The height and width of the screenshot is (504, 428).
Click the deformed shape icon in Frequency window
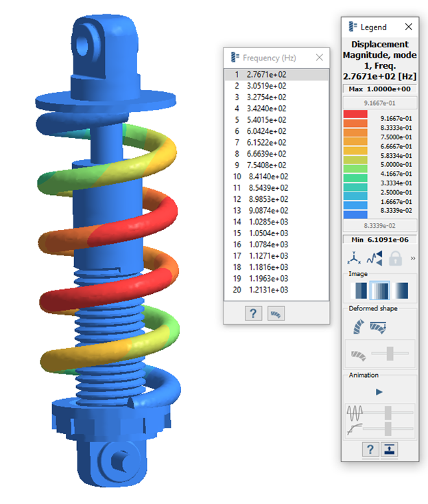(276, 313)
